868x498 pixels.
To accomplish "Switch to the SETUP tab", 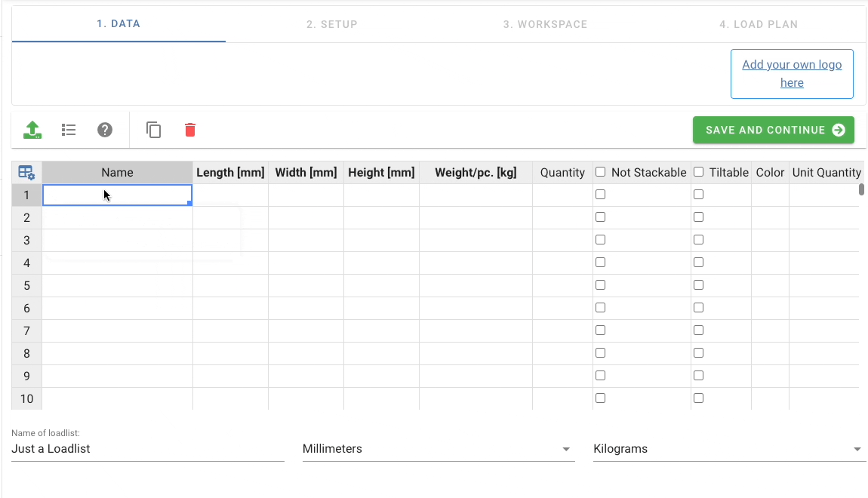I will (332, 23).
